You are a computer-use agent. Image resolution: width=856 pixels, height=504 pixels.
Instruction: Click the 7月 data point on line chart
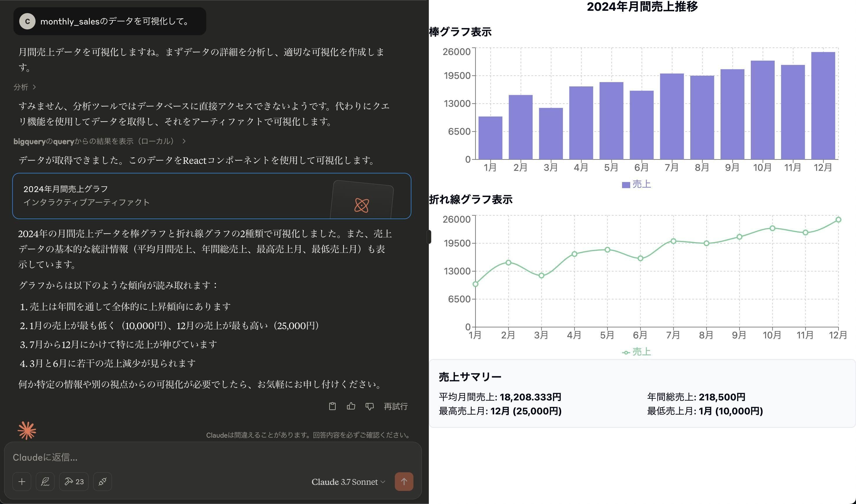click(673, 241)
